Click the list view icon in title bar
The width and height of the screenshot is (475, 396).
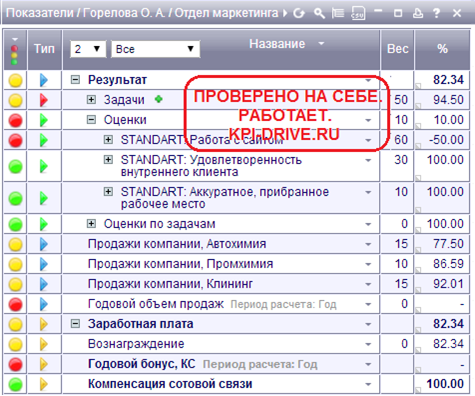coord(338,13)
